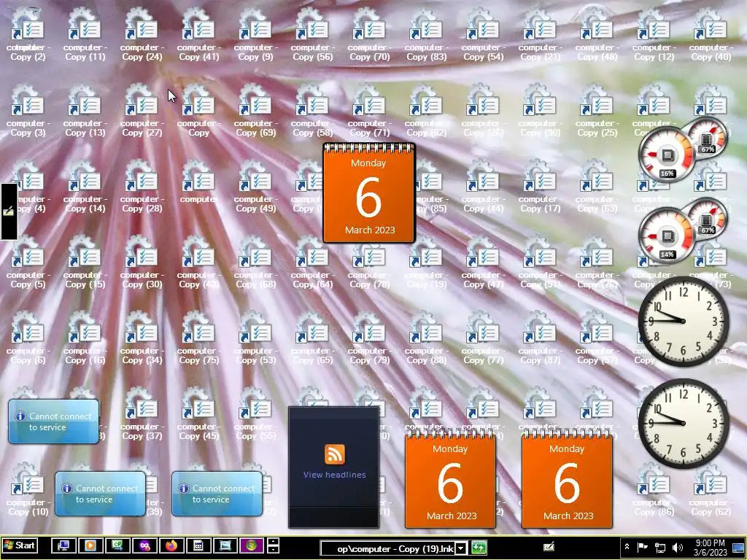
Task: Select computer - Copy (69) shortcut
Action: 255,111
